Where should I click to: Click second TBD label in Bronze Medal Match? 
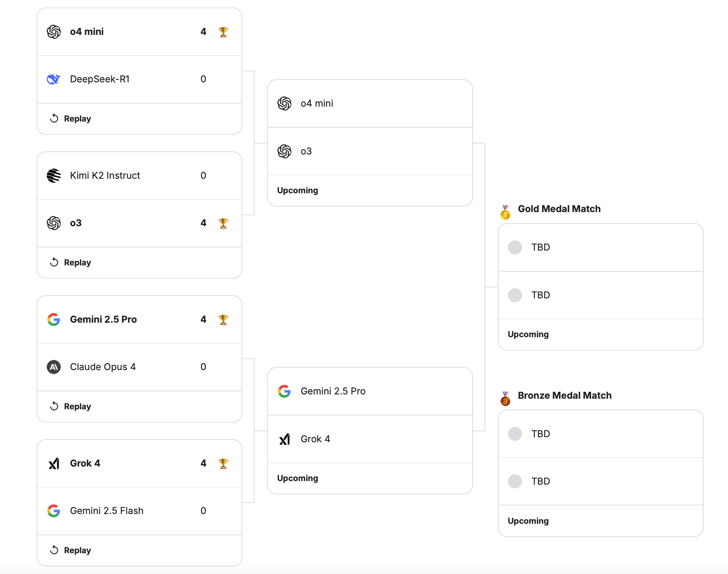point(541,481)
